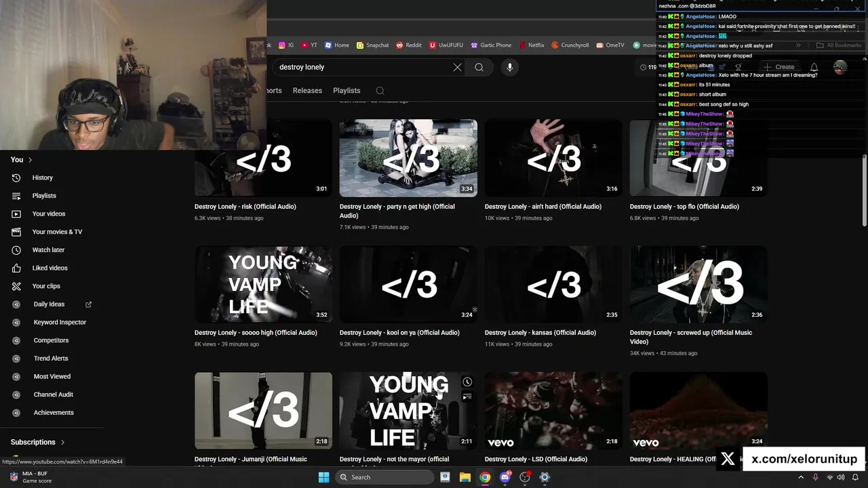Screen dimensions: 868x488
Task: Open the Competitors tool
Action: 51,340
